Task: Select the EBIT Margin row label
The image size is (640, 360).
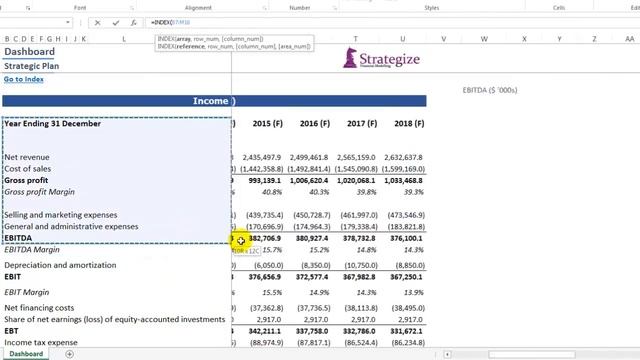Action: pyautogui.click(x=27, y=292)
